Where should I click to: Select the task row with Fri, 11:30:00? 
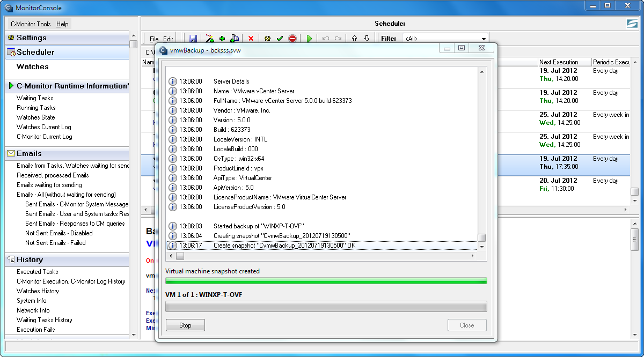tap(563, 187)
